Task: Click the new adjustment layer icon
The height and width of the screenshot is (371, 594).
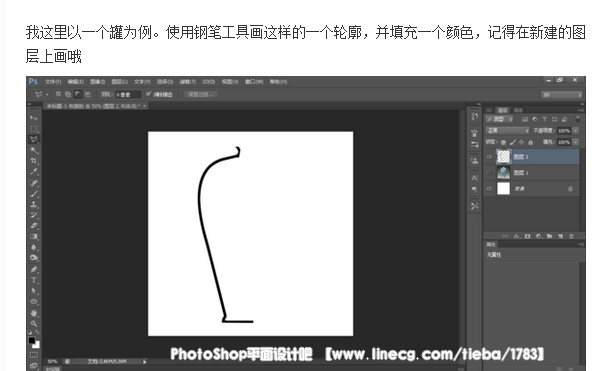Action: (539, 236)
